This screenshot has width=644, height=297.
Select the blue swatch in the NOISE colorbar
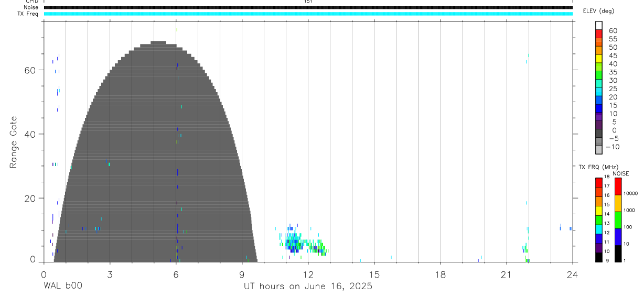tap(618, 237)
